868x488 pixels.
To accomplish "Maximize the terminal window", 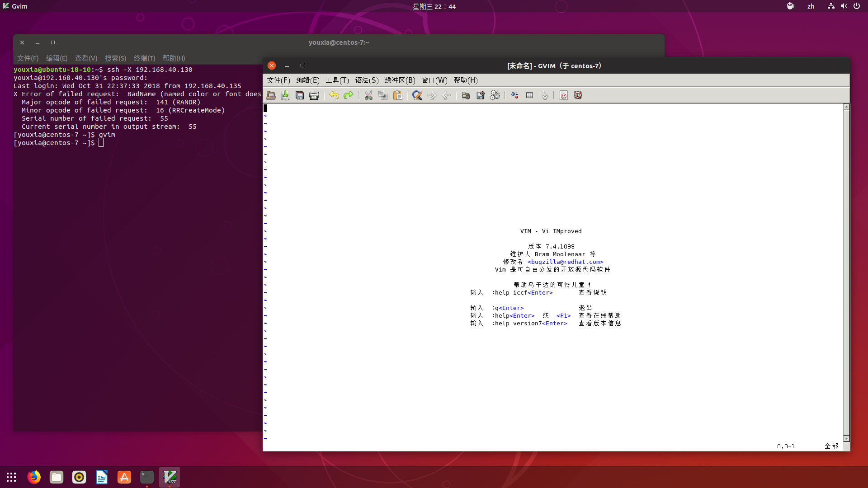I will tap(53, 42).
